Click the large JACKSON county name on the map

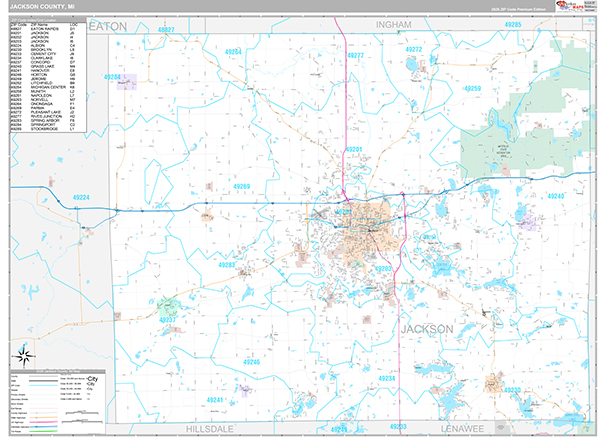tap(427, 329)
